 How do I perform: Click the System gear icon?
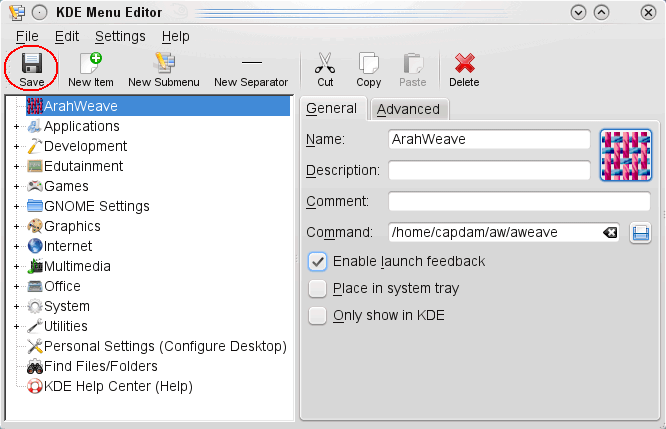(x=35, y=306)
